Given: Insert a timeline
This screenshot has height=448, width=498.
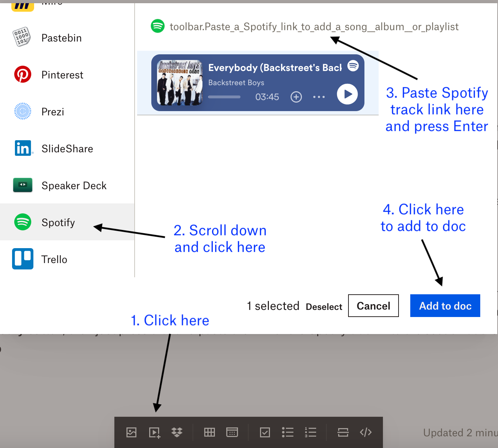Looking at the screenshot, I should coord(232,432).
